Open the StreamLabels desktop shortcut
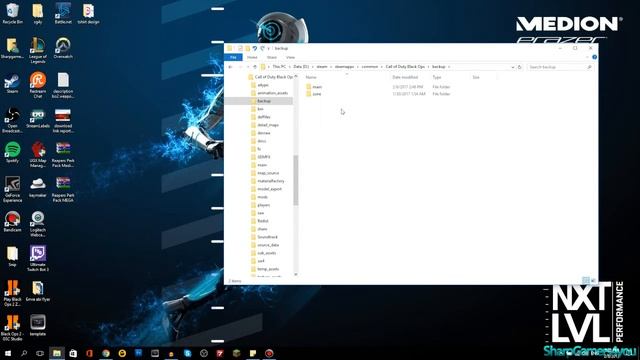 pos(38,118)
